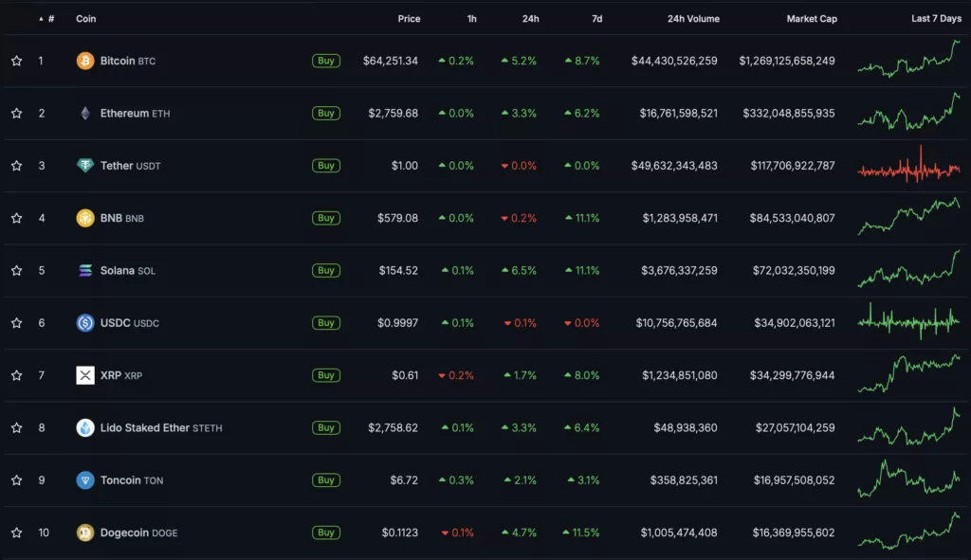Favorite Dogecoin with its star icon

pyautogui.click(x=16, y=533)
